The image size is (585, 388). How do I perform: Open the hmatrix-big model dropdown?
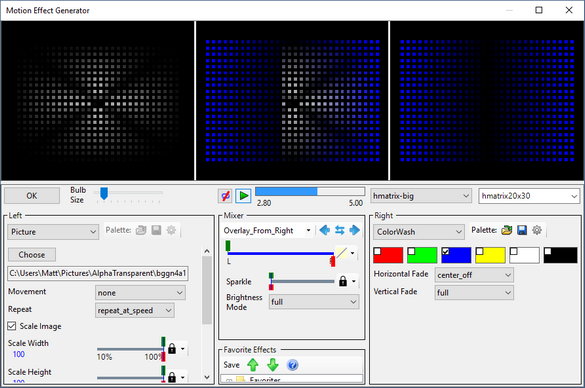click(421, 196)
